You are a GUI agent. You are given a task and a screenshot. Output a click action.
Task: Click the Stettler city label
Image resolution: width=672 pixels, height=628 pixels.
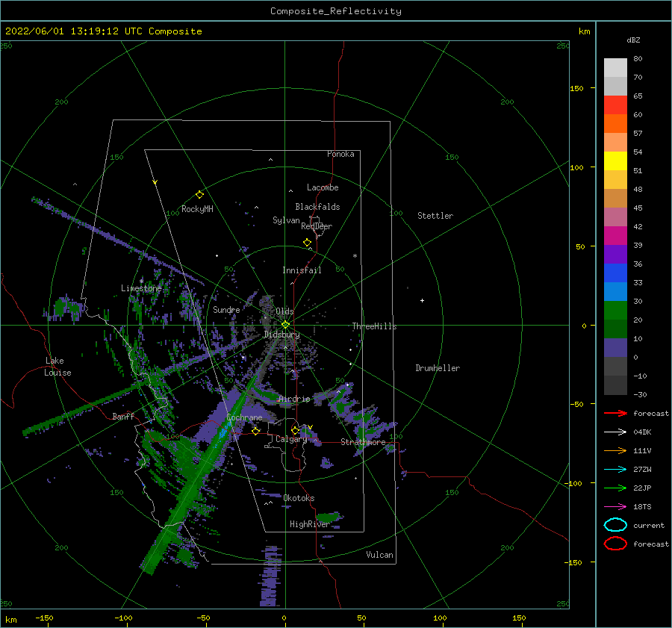click(435, 216)
